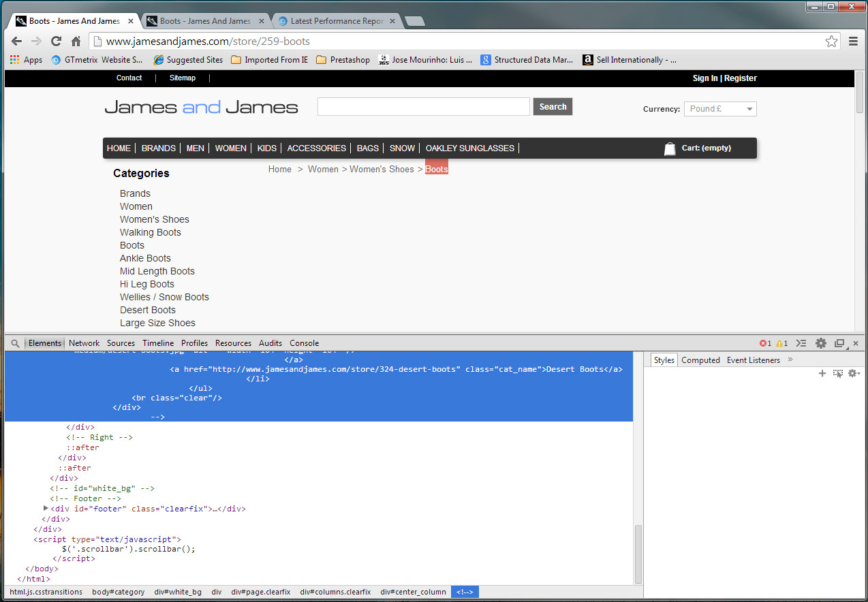This screenshot has height=602, width=868.
Task: Click the dock/undock DevTools window icon
Action: coord(839,343)
